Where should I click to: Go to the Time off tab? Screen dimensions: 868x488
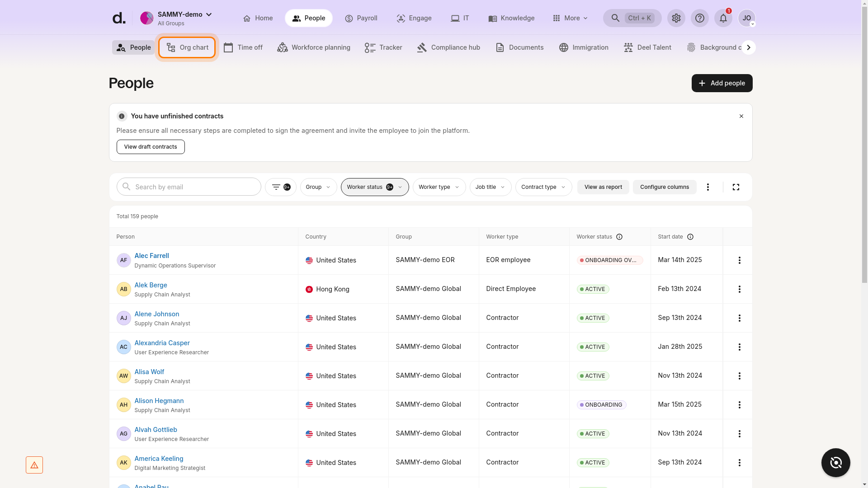tap(243, 47)
